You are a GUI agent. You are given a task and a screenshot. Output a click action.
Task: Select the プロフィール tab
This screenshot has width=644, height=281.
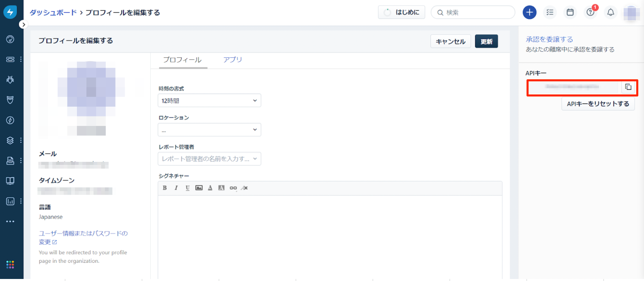182,60
